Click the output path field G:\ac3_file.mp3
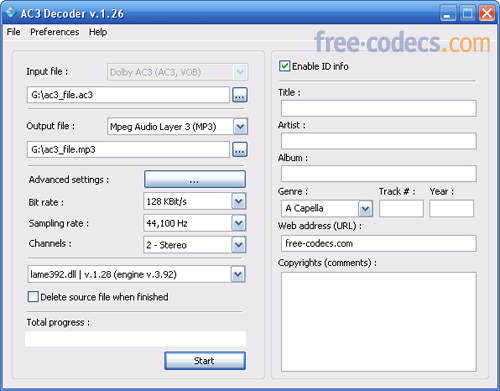This screenshot has height=391, width=500. click(128, 150)
